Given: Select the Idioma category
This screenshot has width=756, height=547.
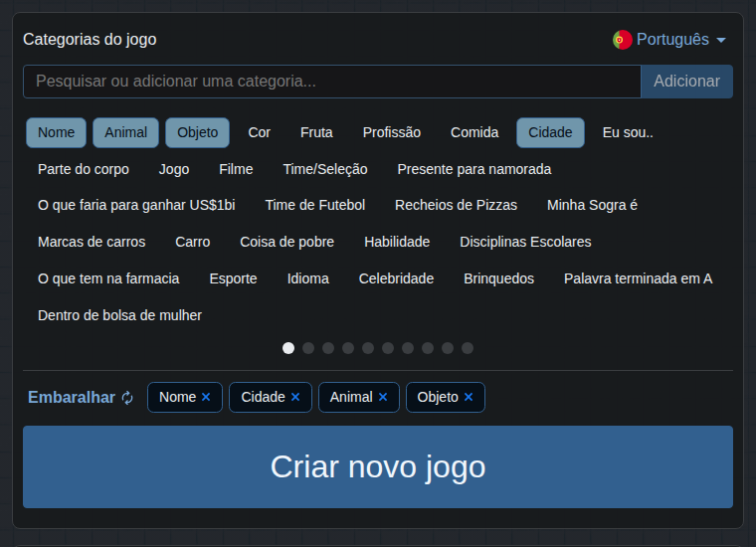Looking at the screenshot, I should pos(307,278).
